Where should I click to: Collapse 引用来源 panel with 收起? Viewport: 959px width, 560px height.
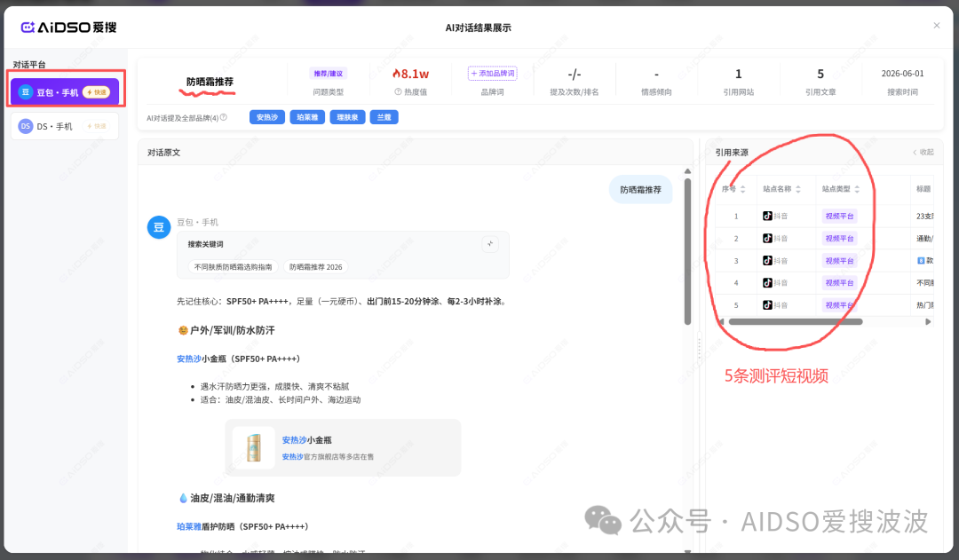(923, 153)
